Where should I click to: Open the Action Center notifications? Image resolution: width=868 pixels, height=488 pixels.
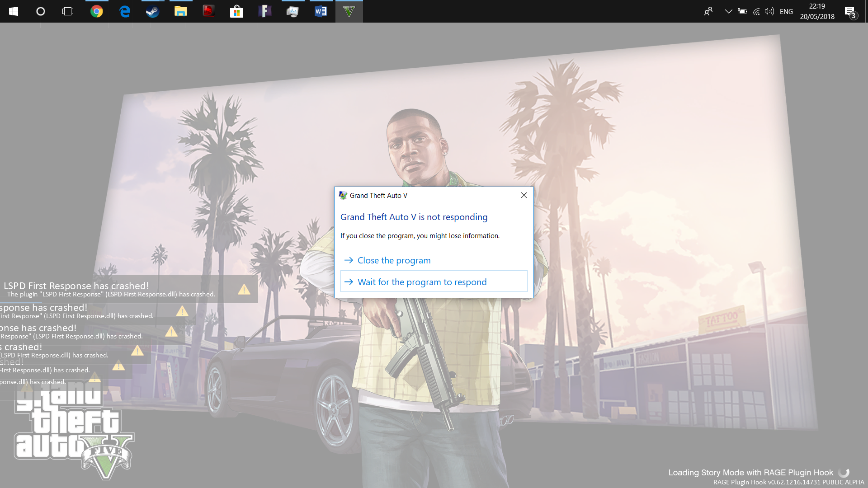pyautogui.click(x=850, y=11)
